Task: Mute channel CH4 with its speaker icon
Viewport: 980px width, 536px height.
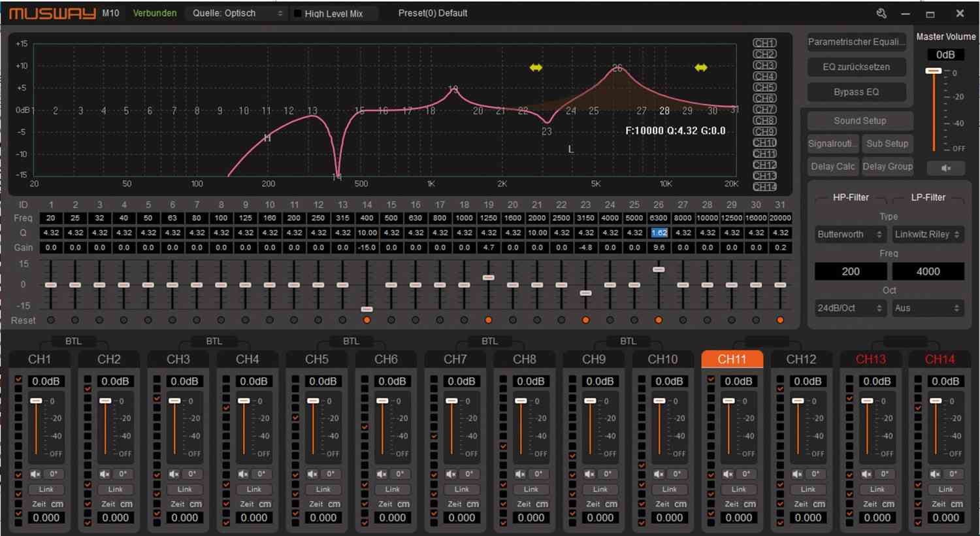Action: 243,474
